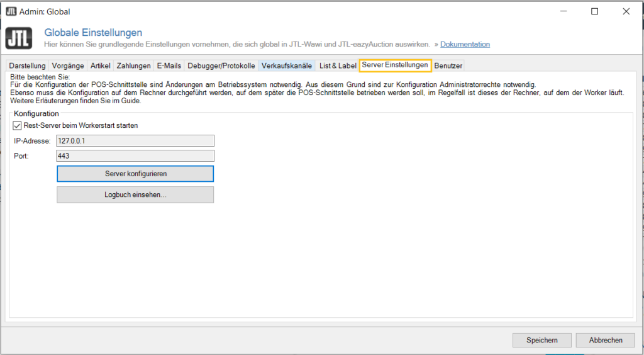This screenshot has height=355, width=644.
Task: Switch to the Vorgänge tab
Action: (x=68, y=65)
